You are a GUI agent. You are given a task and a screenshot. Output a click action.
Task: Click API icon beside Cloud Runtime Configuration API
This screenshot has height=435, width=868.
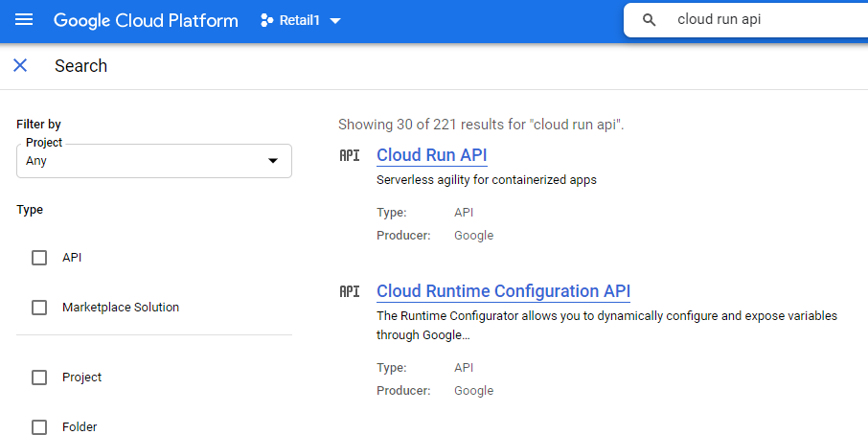tap(350, 291)
